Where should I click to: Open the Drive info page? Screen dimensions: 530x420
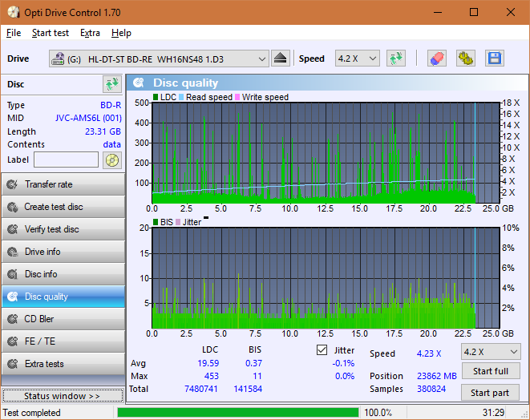coord(63,252)
